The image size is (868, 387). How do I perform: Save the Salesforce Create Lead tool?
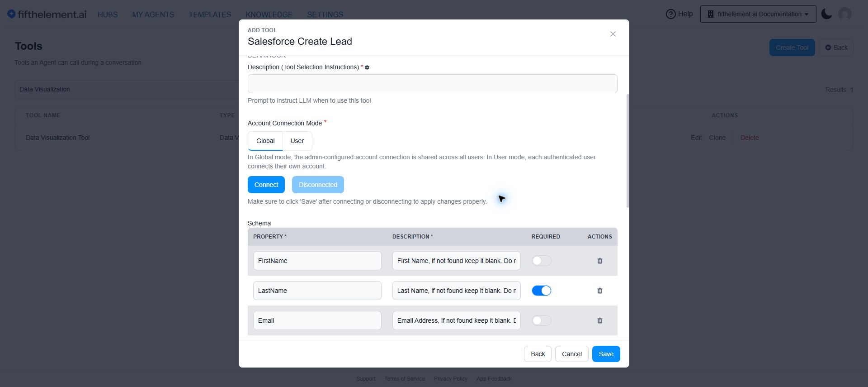click(x=606, y=354)
